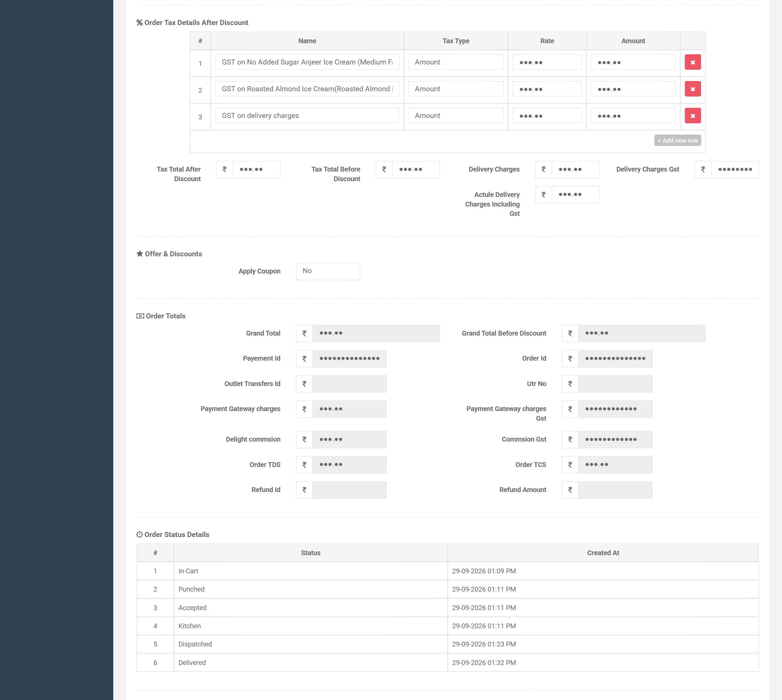Click the rupee icon beside Grand Total
782x700 pixels.
[304, 334]
